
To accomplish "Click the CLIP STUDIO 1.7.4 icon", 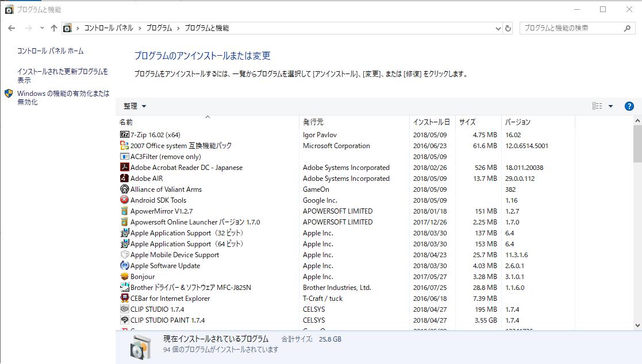I will [125, 309].
